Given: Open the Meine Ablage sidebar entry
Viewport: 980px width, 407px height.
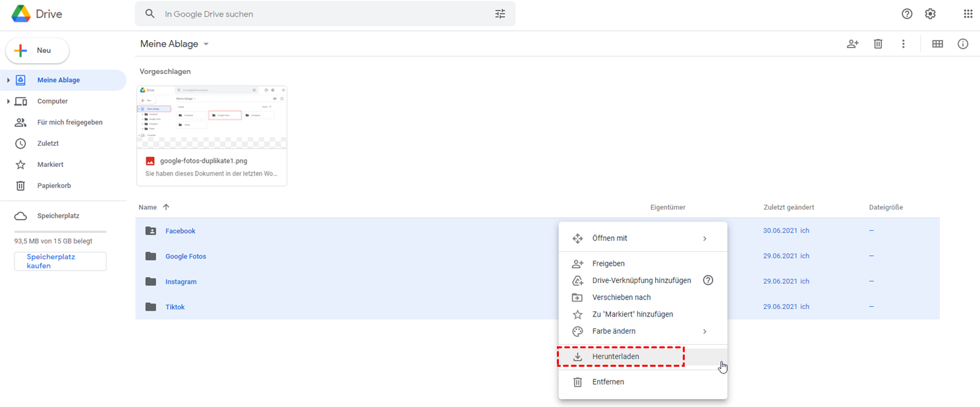Looking at the screenshot, I should pyautogui.click(x=63, y=80).
